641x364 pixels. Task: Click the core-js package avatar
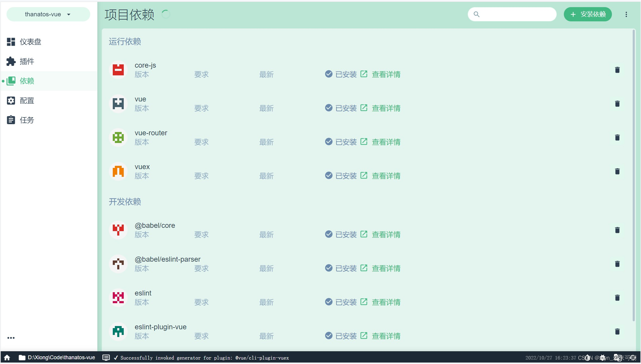(118, 70)
